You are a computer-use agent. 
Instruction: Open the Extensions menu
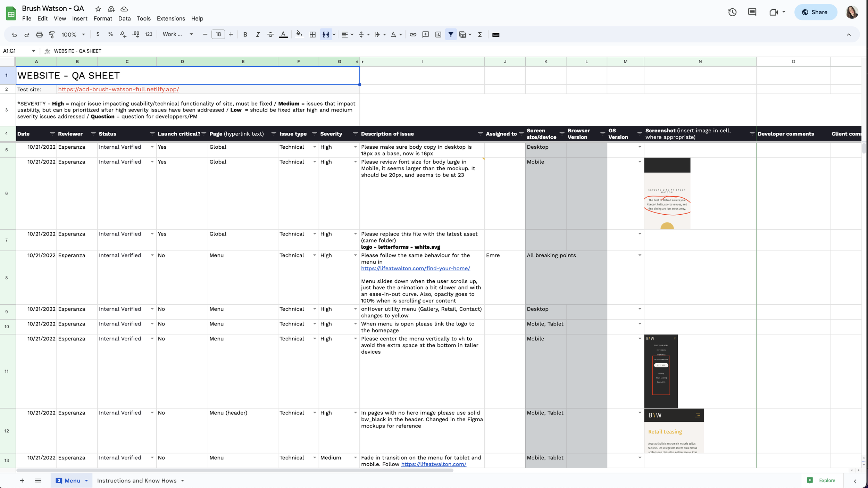coord(171,18)
